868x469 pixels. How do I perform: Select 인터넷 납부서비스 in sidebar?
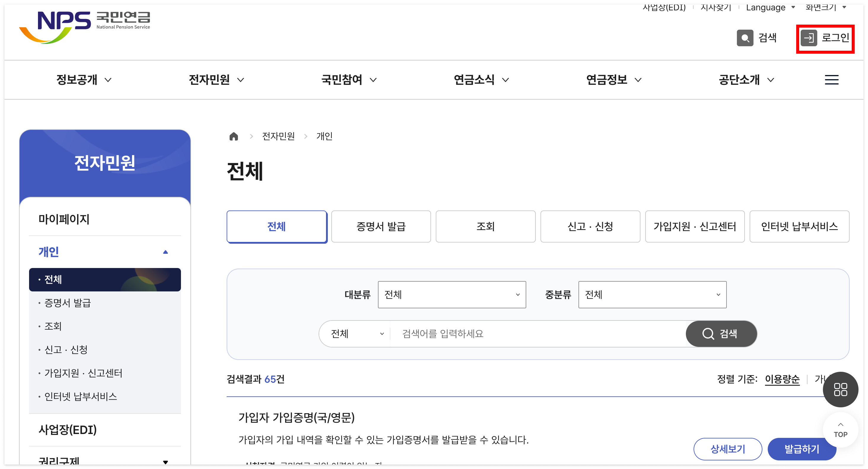pos(80,397)
